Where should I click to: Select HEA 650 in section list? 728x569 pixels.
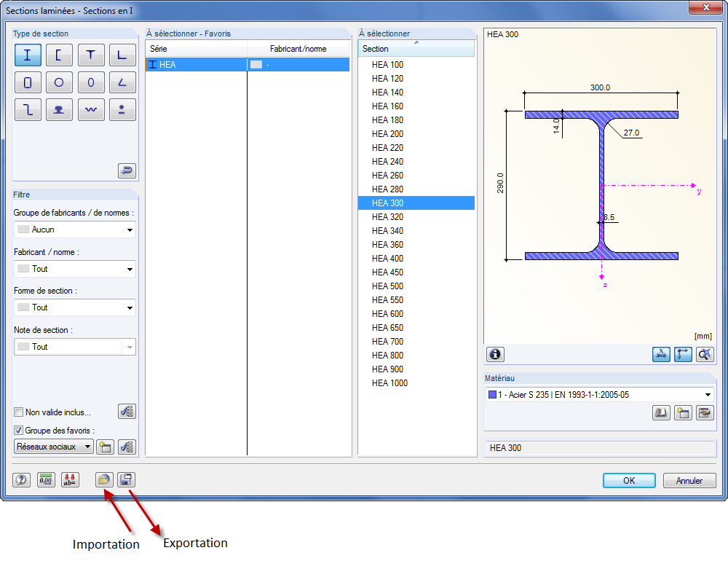coord(416,328)
